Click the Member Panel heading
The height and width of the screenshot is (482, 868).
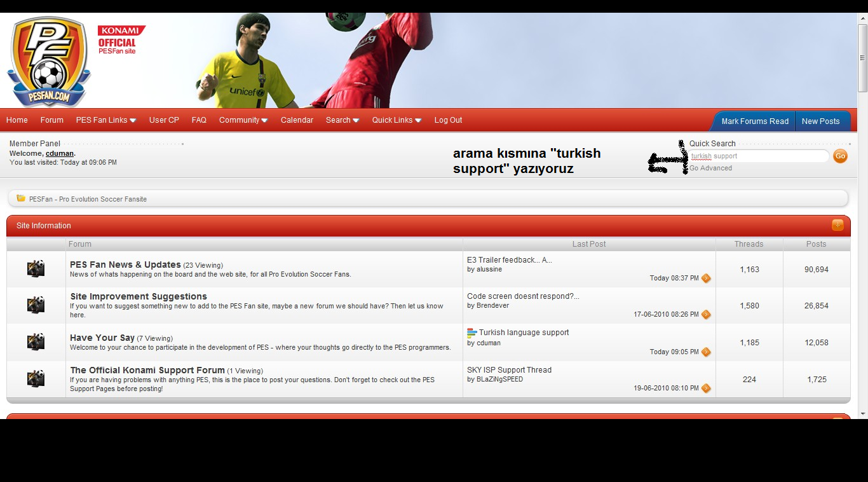pyautogui.click(x=35, y=144)
